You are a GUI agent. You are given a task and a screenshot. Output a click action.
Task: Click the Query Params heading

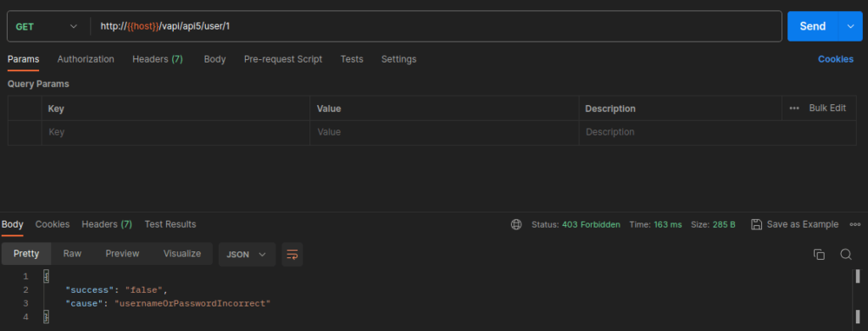38,85
